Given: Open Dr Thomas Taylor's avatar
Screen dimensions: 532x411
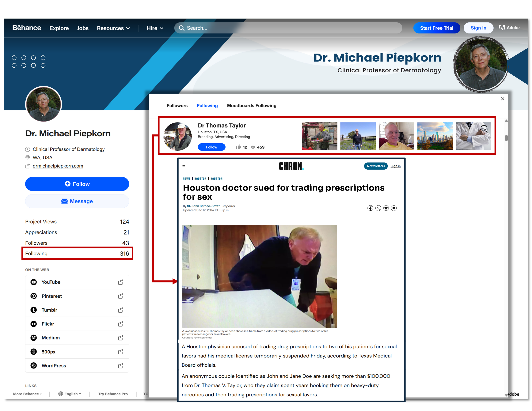Looking at the screenshot, I should pos(178,136).
